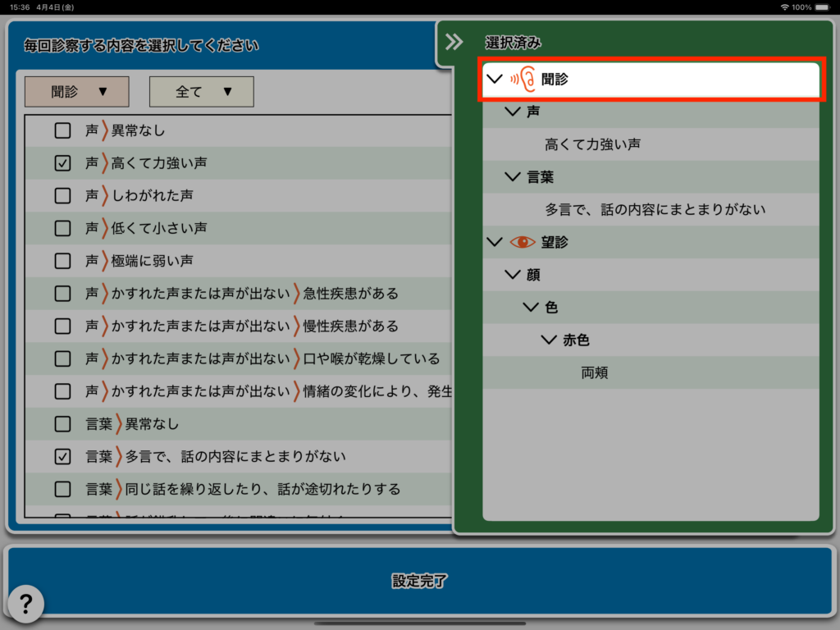Select 高くて力強い声 in the selected tree

(x=592, y=144)
